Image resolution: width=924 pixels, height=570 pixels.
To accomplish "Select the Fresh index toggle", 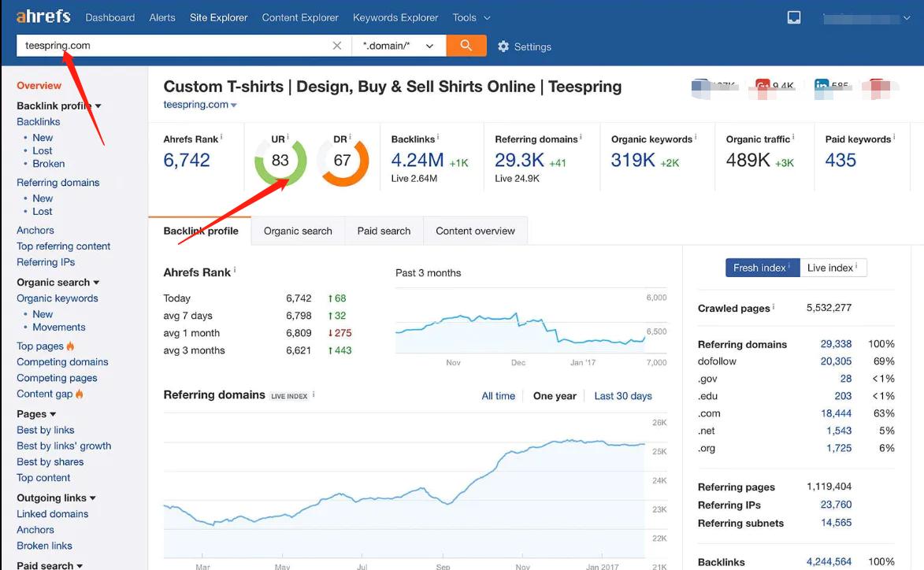I will click(x=762, y=268).
